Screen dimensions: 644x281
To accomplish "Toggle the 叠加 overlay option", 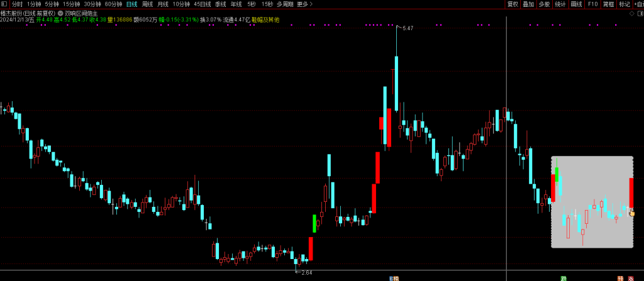I will click(x=528, y=4).
